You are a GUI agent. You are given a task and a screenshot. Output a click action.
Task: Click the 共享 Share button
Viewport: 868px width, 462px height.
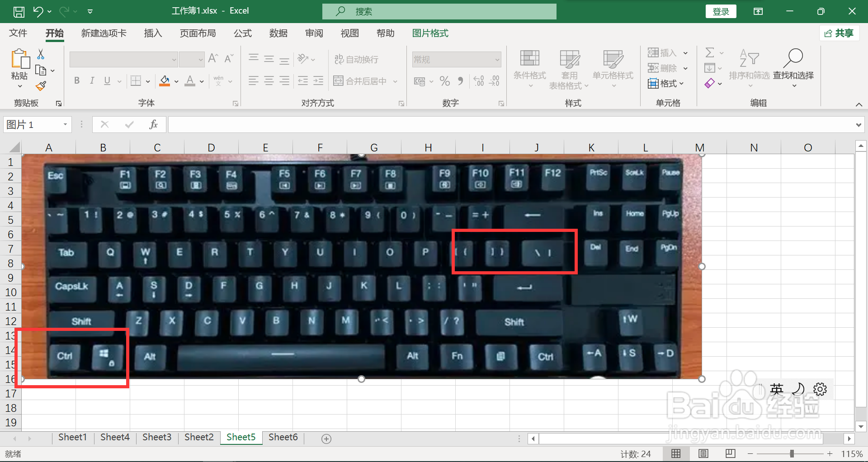[x=839, y=33]
